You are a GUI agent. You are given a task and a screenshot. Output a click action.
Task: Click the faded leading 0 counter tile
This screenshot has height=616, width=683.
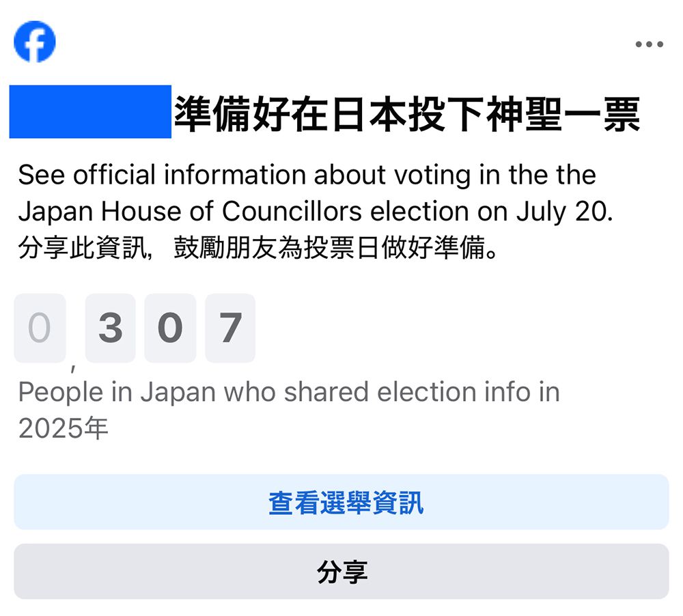click(x=40, y=328)
